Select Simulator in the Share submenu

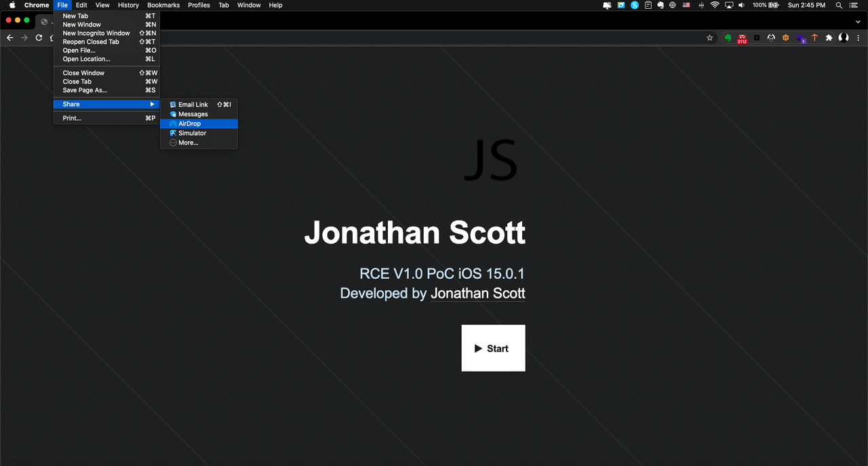199,133
